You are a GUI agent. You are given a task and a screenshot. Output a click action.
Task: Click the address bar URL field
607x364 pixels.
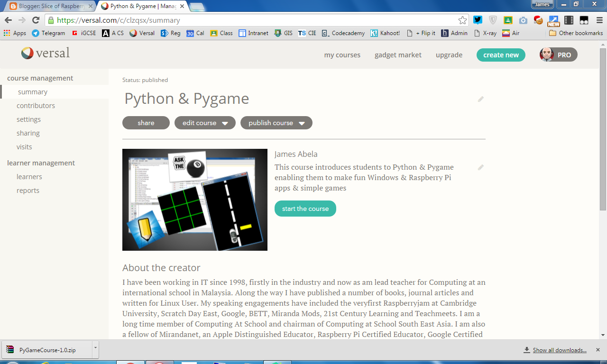256,20
